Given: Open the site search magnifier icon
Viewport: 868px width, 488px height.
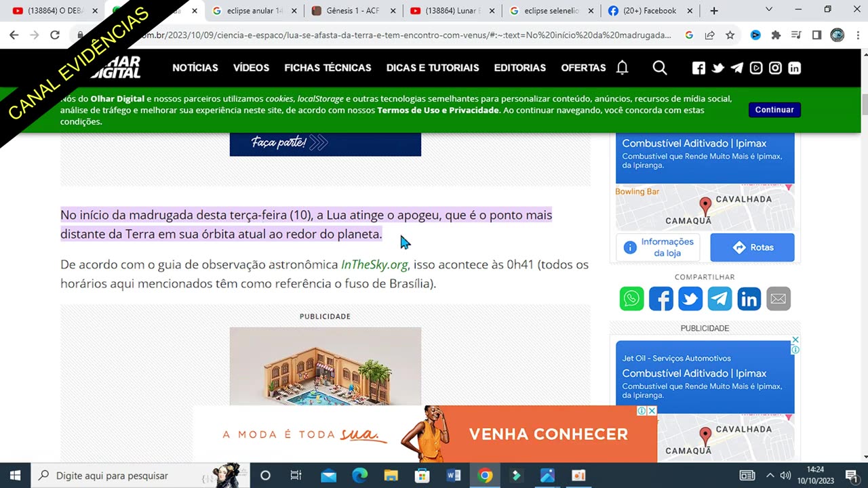Looking at the screenshot, I should click(x=660, y=68).
